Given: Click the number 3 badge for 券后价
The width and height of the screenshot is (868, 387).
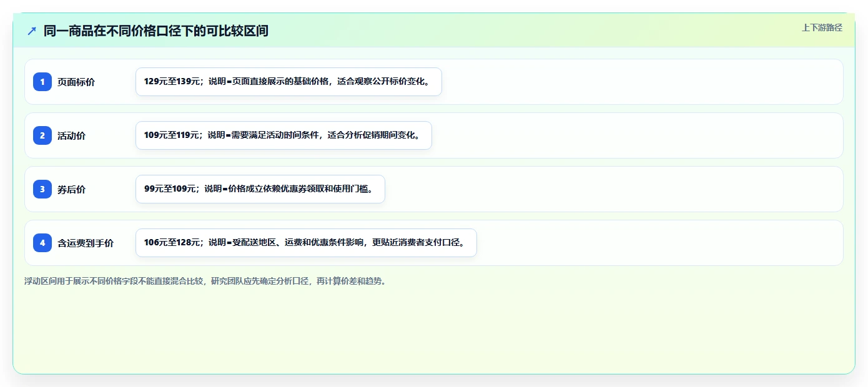Looking at the screenshot, I should [42, 189].
